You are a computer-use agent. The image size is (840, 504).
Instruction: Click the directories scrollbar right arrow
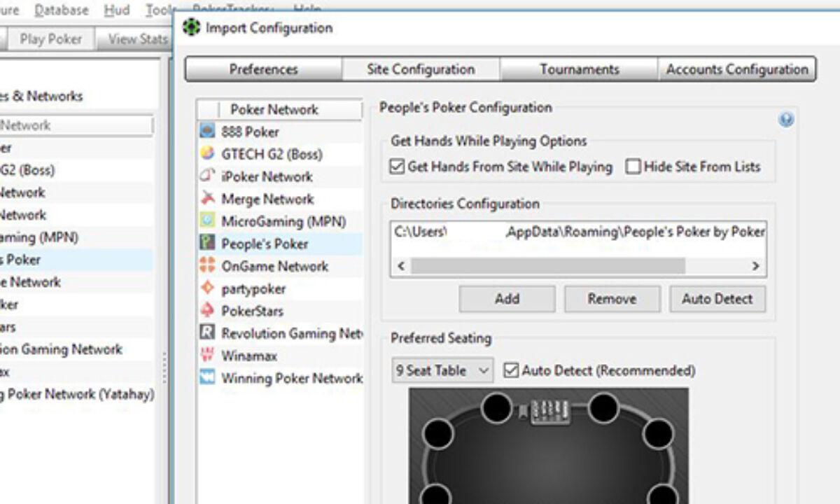tap(755, 266)
